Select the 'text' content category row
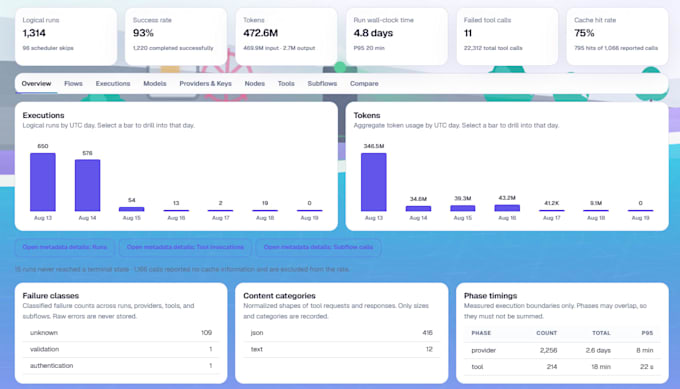680x389 pixels. (342, 349)
